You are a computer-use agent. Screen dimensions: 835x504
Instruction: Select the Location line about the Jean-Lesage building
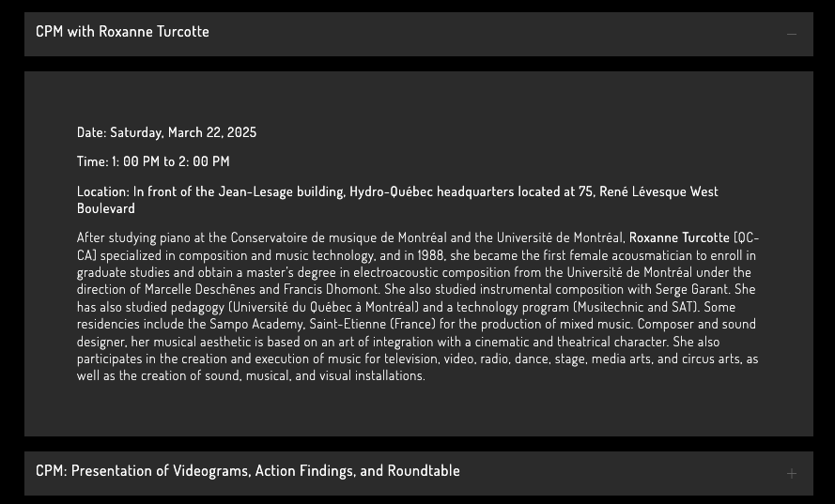click(x=397, y=191)
